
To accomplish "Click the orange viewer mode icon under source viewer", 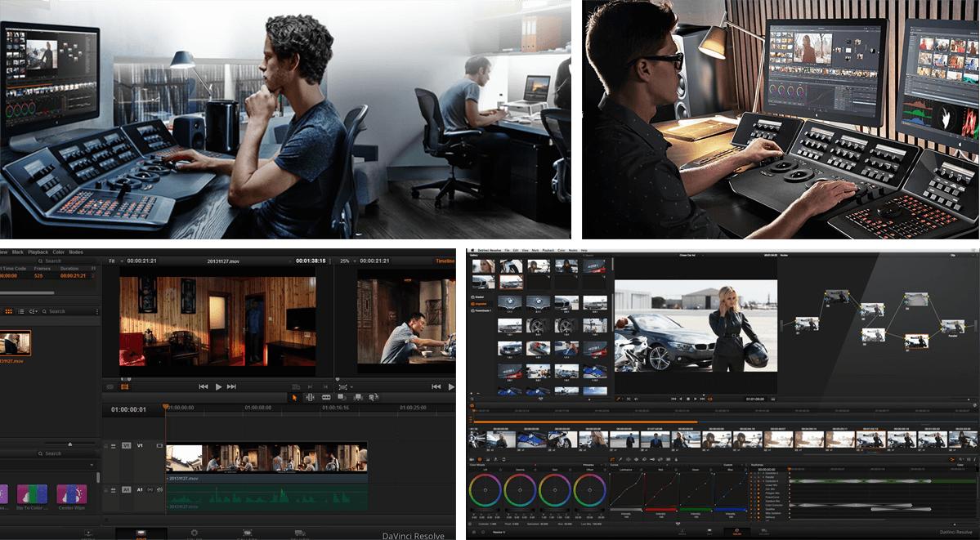I will tap(125, 386).
